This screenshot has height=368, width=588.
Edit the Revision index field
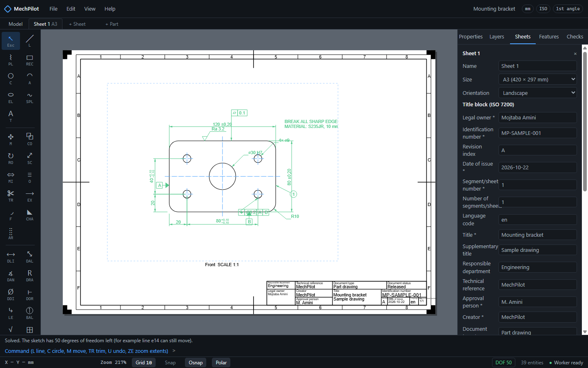pyautogui.click(x=538, y=150)
